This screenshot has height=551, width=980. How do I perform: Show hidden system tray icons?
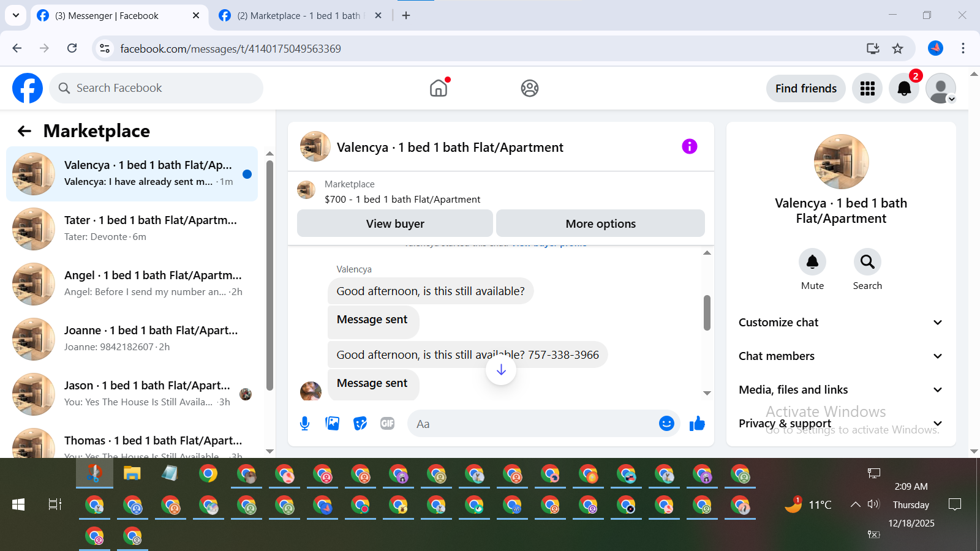pos(855,504)
